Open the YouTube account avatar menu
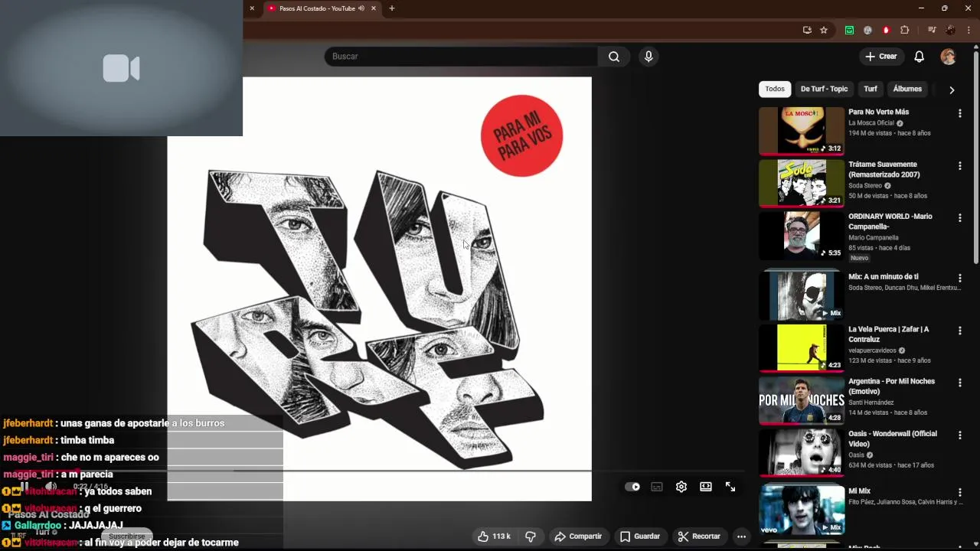Screen dimensions: 980x551 coord(948,57)
